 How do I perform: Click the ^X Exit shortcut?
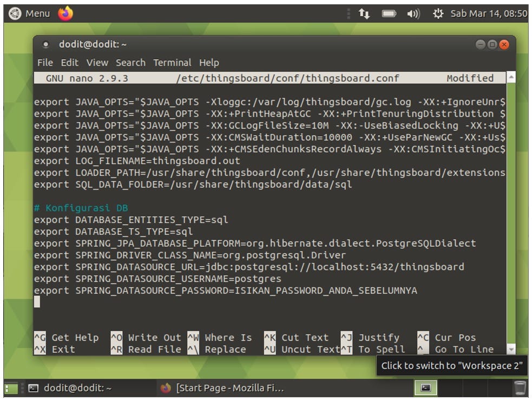(55, 350)
